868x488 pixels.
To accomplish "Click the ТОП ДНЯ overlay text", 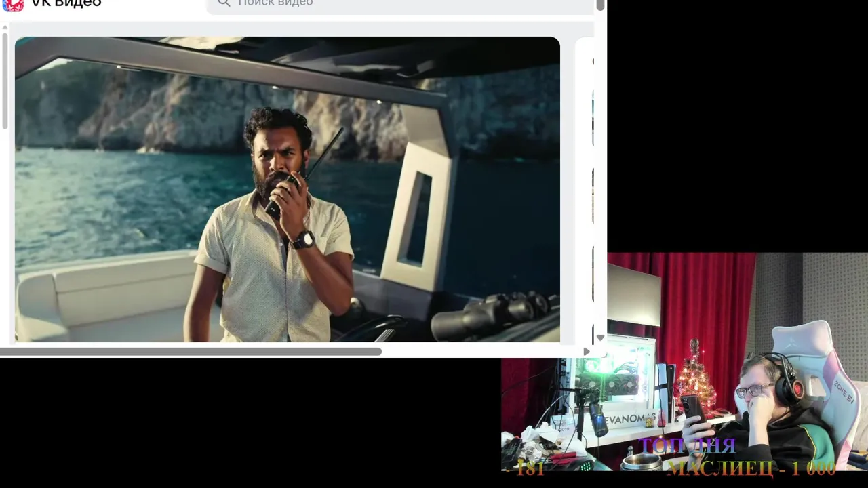I will [x=687, y=445].
